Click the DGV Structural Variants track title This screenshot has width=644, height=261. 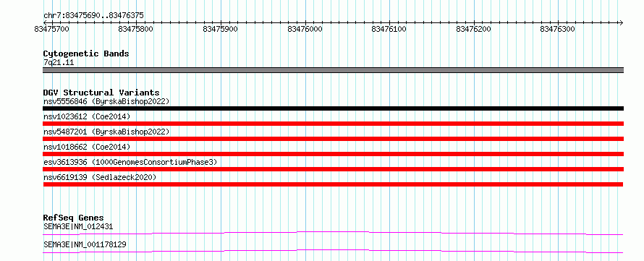[101, 93]
